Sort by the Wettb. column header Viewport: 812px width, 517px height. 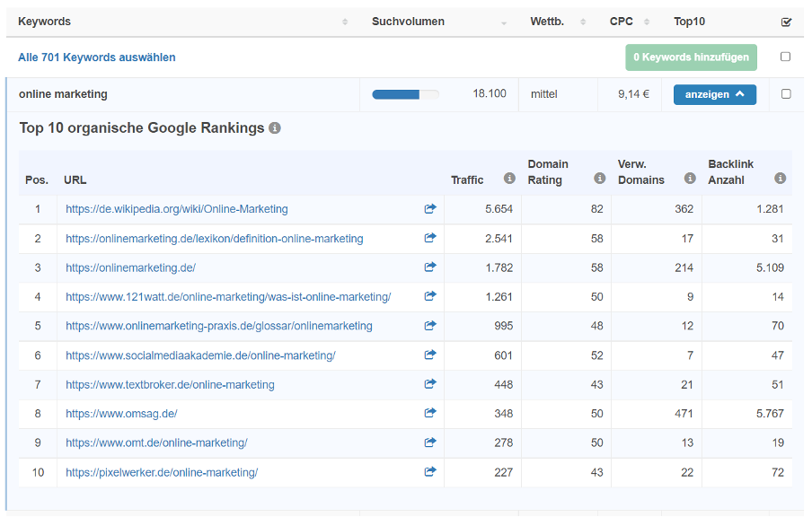pos(583,22)
